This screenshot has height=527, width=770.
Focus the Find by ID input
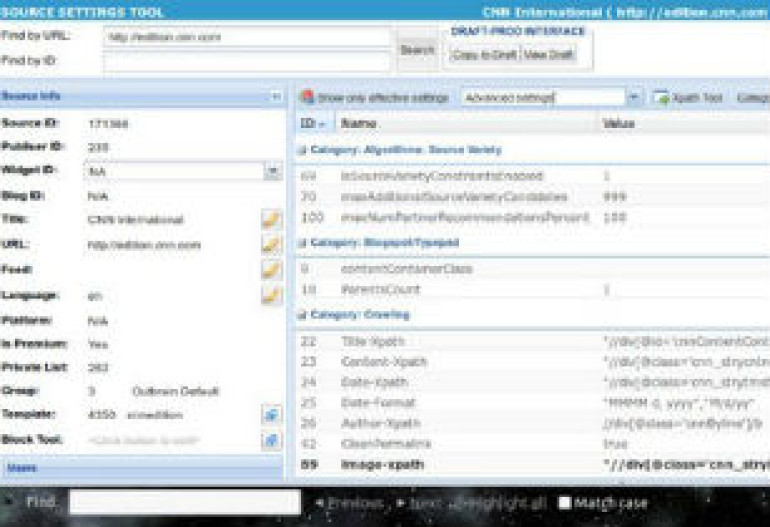tap(247, 61)
